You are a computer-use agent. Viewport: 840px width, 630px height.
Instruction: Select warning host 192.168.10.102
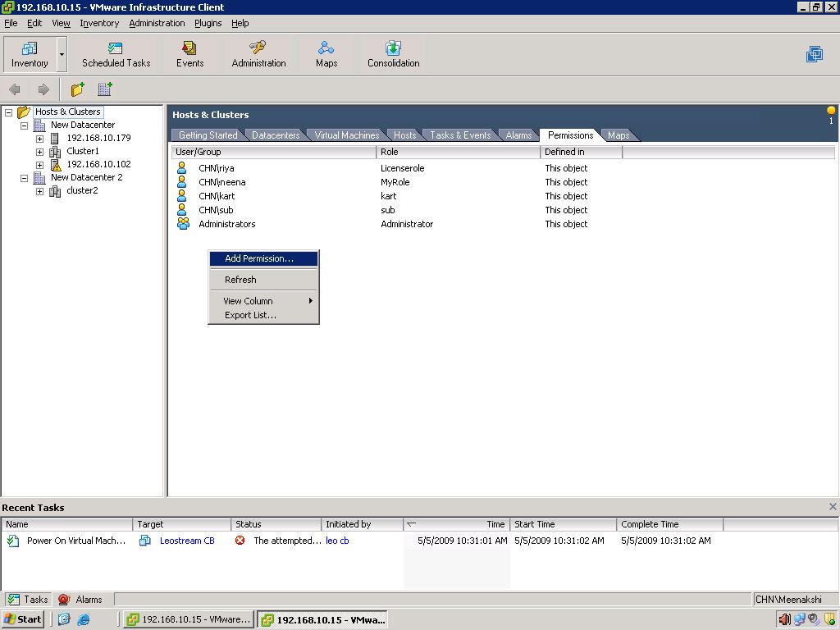(x=98, y=164)
